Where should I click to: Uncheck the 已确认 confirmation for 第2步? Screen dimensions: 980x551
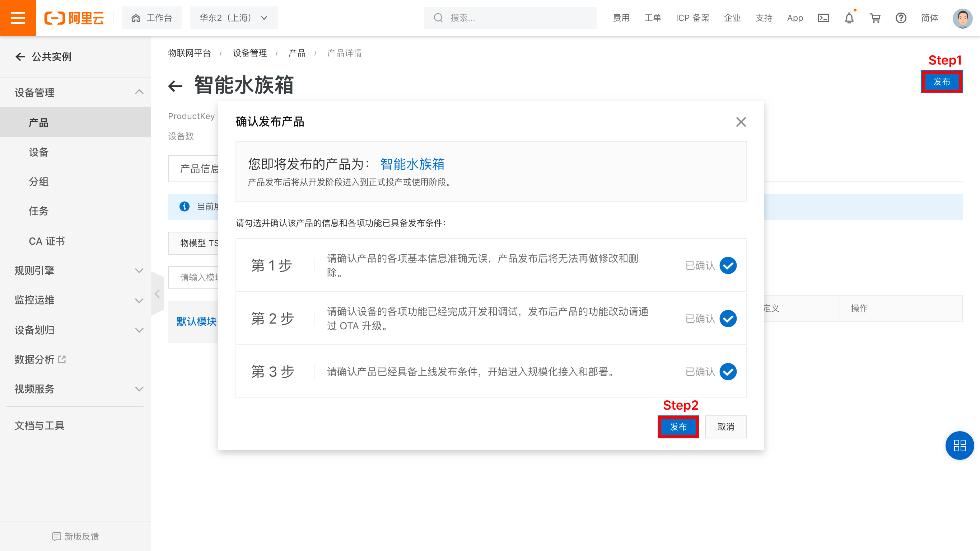coord(728,319)
